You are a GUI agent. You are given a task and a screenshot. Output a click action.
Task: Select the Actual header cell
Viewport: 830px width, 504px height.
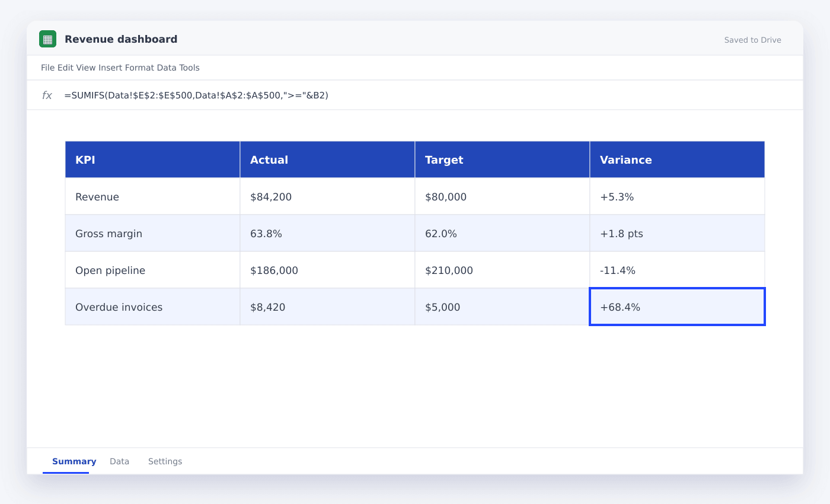(327, 160)
